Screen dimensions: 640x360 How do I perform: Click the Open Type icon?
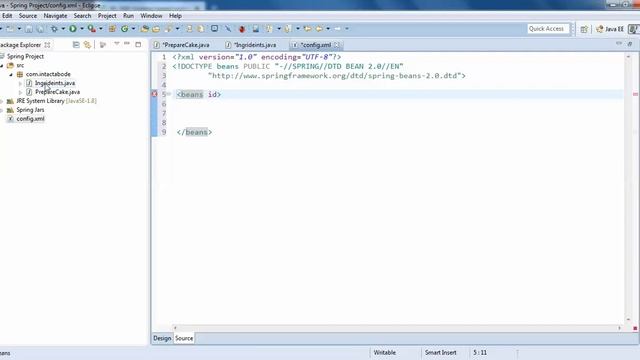(x=144, y=29)
